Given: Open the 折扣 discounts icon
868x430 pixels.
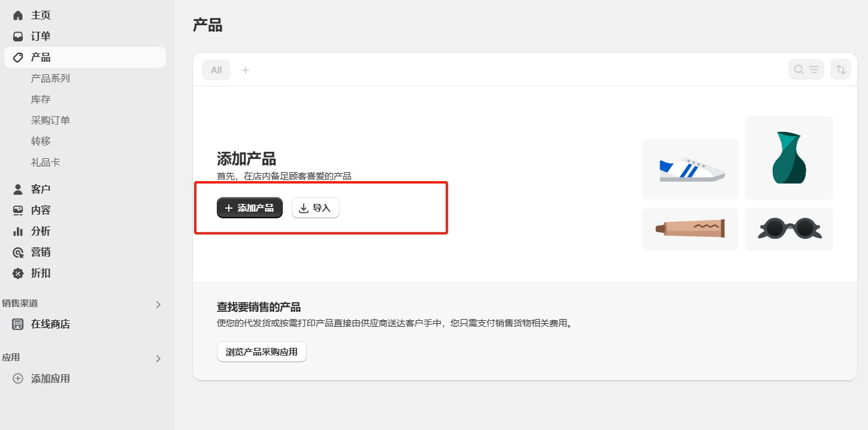Looking at the screenshot, I should pos(17,273).
